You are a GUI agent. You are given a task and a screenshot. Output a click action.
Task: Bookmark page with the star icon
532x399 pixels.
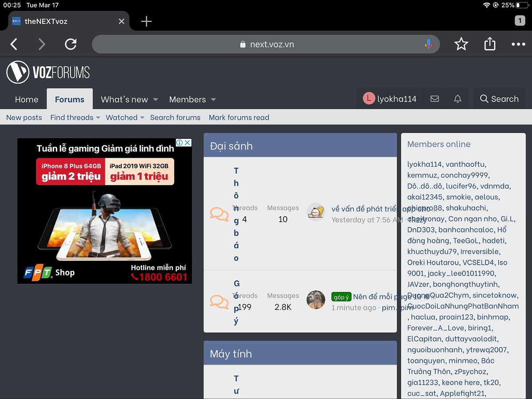461,44
